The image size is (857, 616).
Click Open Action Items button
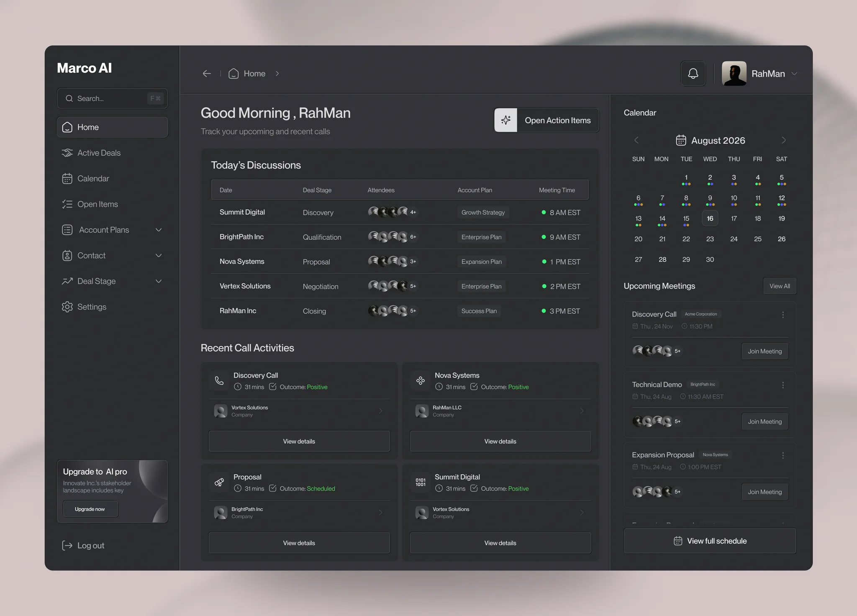pyautogui.click(x=547, y=120)
